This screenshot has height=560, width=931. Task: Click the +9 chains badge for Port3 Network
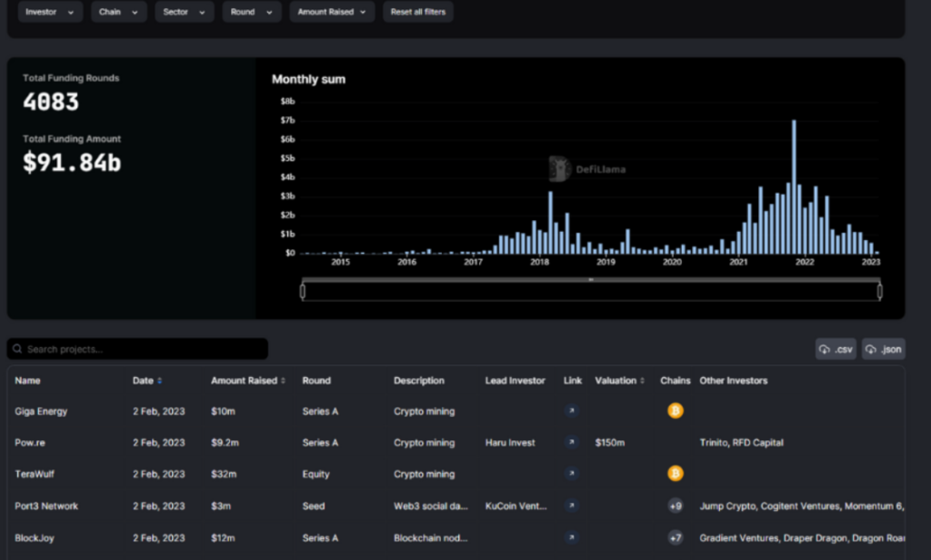click(676, 506)
